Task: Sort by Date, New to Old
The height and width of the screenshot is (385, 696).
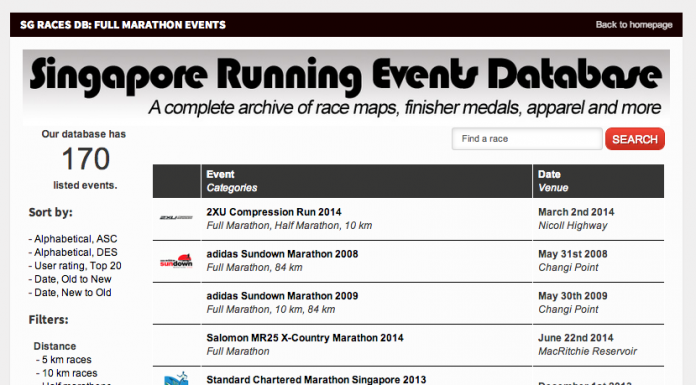Action: 70,292
